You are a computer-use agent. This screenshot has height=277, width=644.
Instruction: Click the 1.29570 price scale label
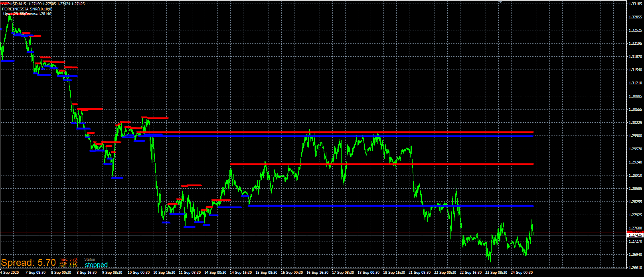click(x=635, y=149)
